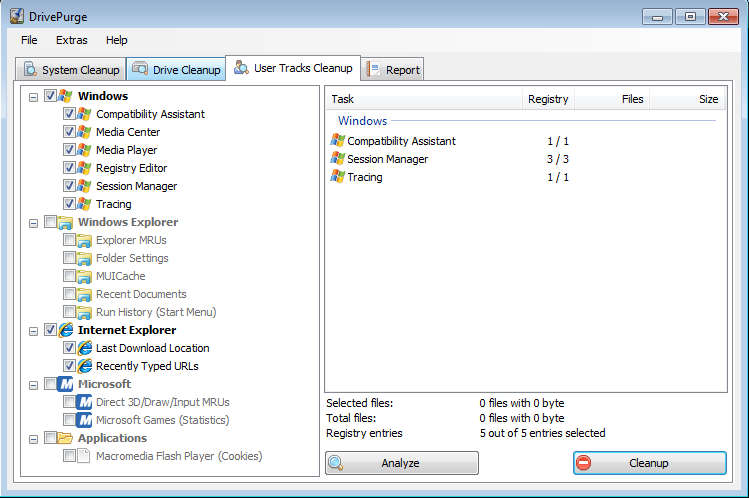Uncheck the Session Manager checkbox in tree
The height and width of the screenshot is (498, 749).
click(x=69, y=186)
